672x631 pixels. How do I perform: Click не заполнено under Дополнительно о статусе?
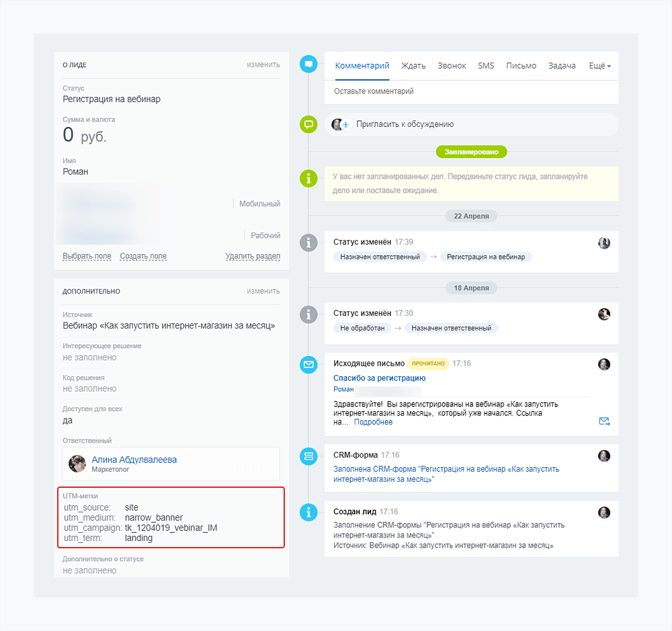89,570
